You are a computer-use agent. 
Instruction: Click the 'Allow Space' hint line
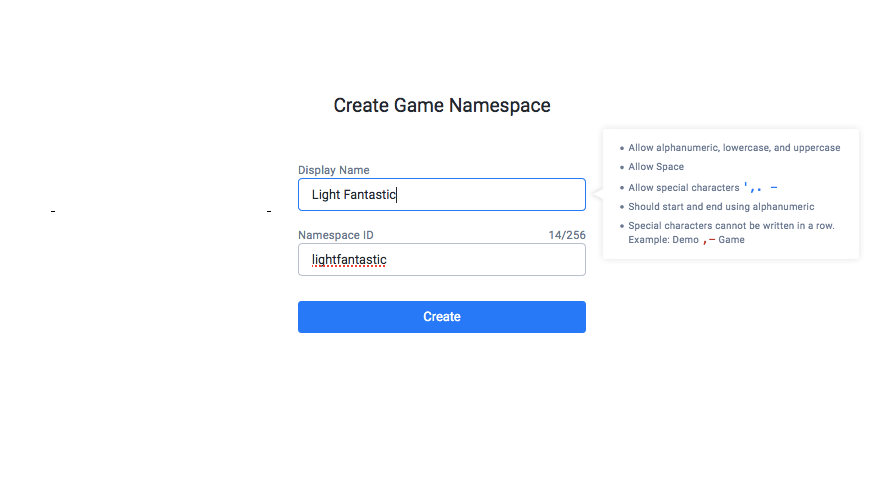(x=656, y=166)
